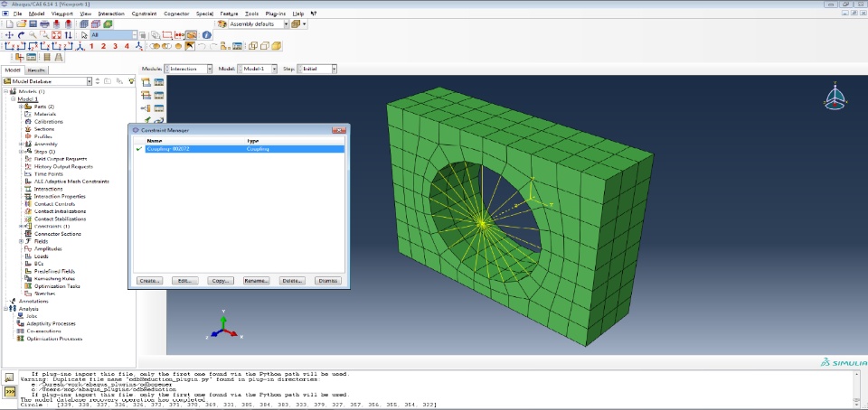This screenshot has width=868, height=410.
Task: Expand the Steps (1) tree node
Action: click(21, 152)
